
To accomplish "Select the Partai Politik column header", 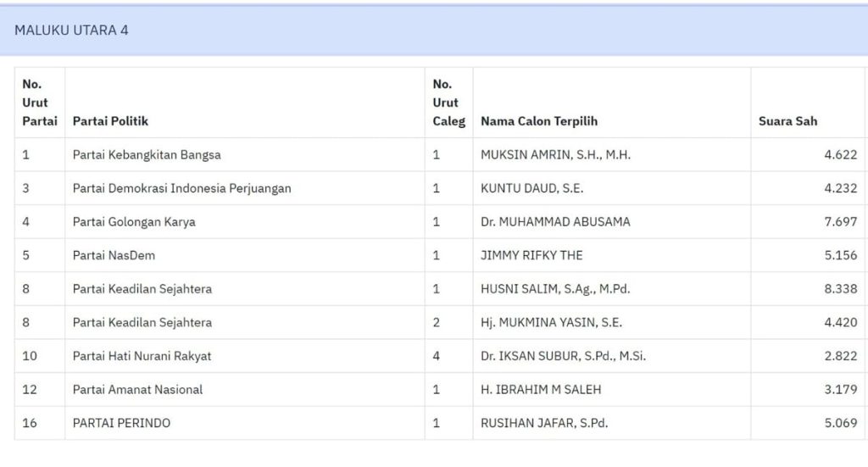I will point(110,121).
